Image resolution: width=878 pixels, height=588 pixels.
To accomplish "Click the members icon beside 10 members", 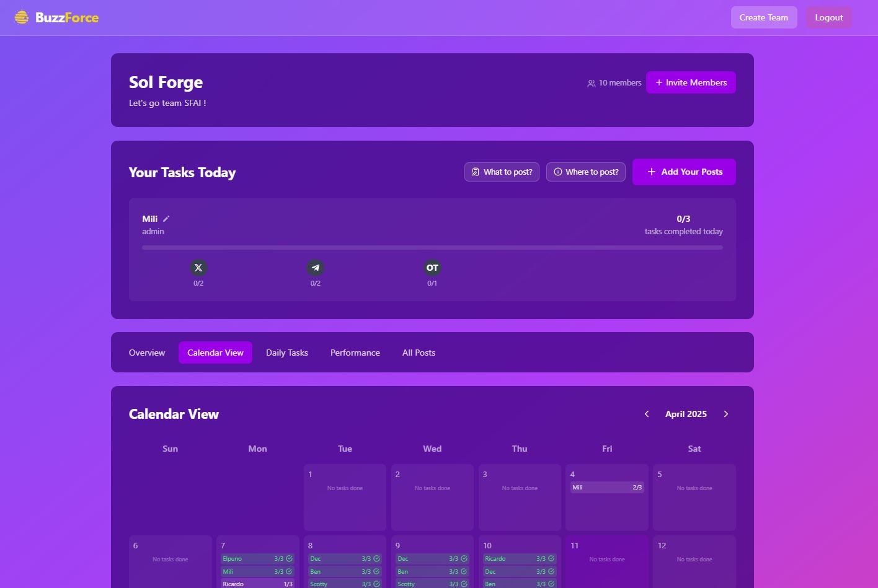I will pos(592,83).
